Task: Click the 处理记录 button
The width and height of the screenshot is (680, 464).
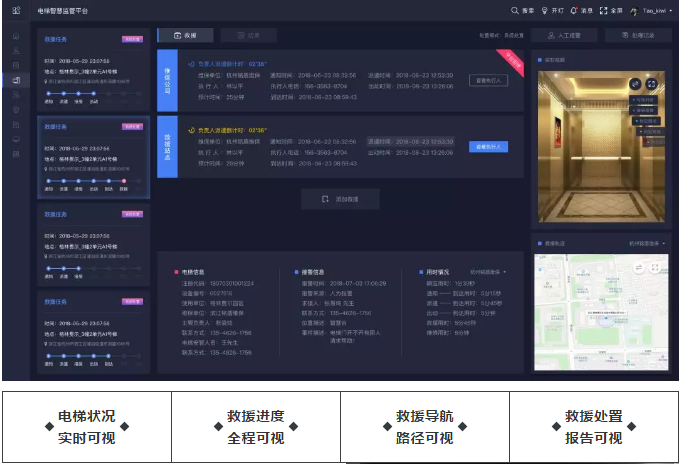Action: [x=636, y=35]
